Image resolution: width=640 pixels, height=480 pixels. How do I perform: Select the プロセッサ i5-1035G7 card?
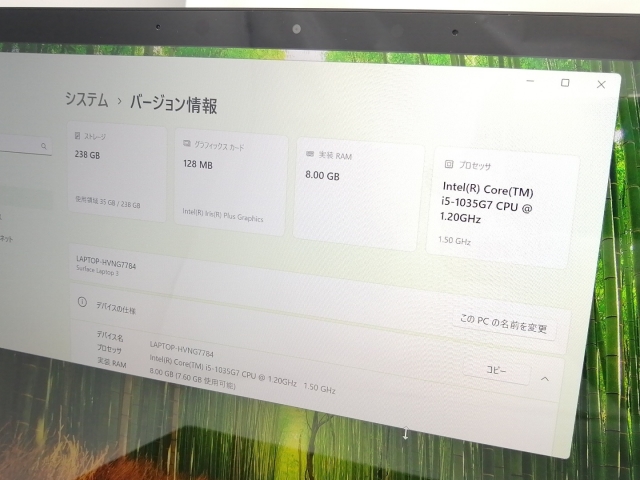pos(502,208)
